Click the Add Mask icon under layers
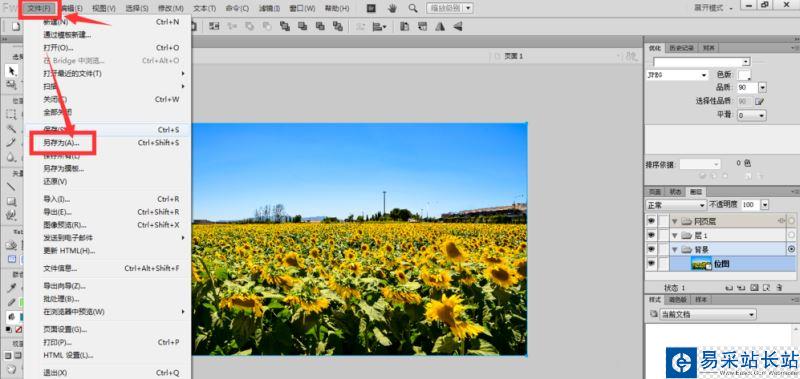Viewport: 800px width, 379px height. coord(754,288)
